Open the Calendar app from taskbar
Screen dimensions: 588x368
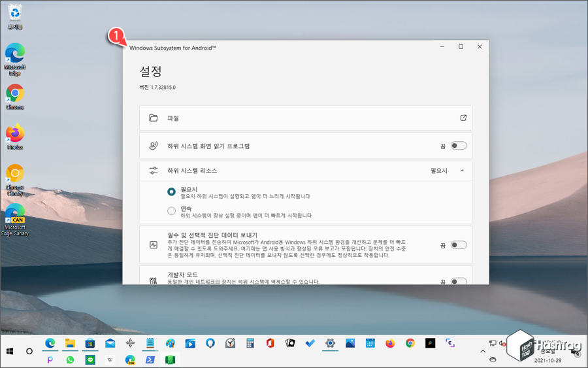pyautogui.click(x=370, y=343)
